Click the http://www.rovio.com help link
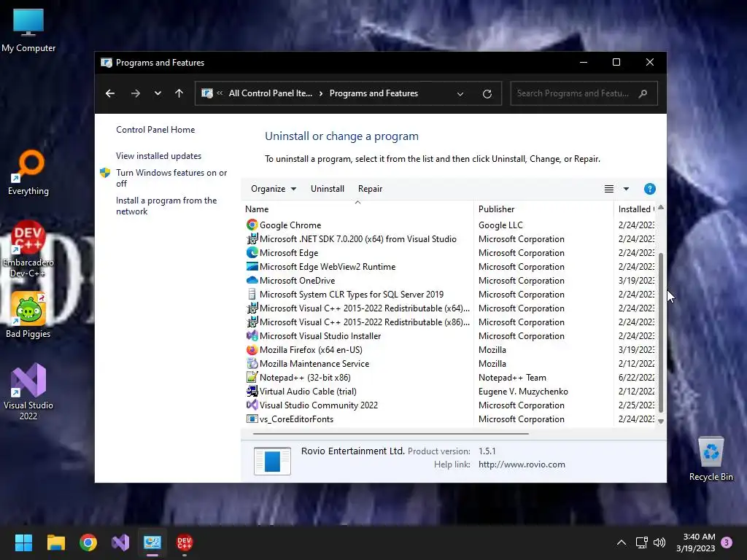The width and height of the screenshot is (747, 560). tap(522, 464)
